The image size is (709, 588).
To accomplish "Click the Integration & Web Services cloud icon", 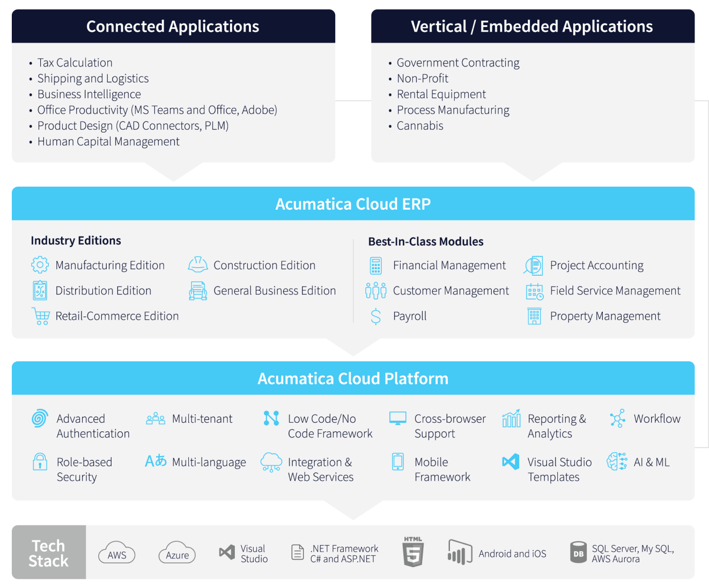I will (x=271, y=462).
